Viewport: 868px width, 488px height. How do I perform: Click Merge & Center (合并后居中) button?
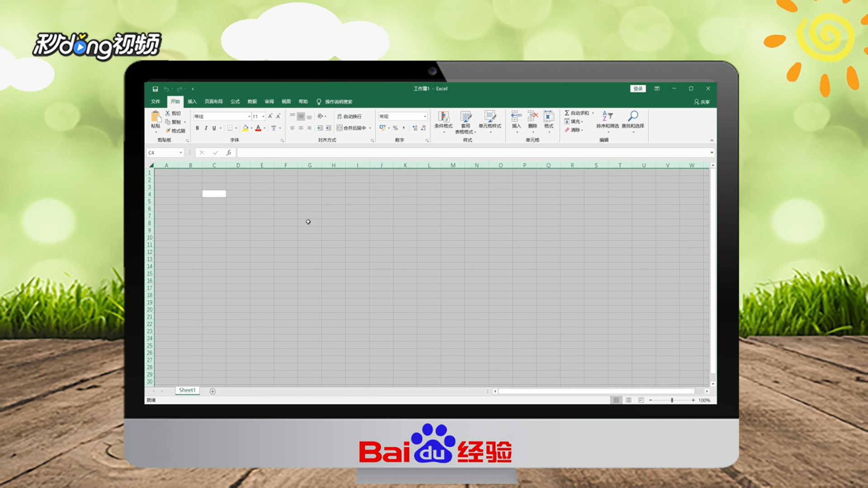click(x=352, y=128)
